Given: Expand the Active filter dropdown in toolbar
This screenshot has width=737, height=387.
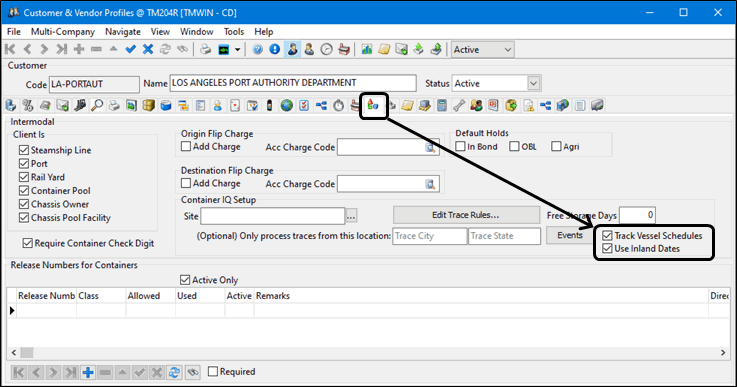Looking at the screenshot, I should pos(508,49).
